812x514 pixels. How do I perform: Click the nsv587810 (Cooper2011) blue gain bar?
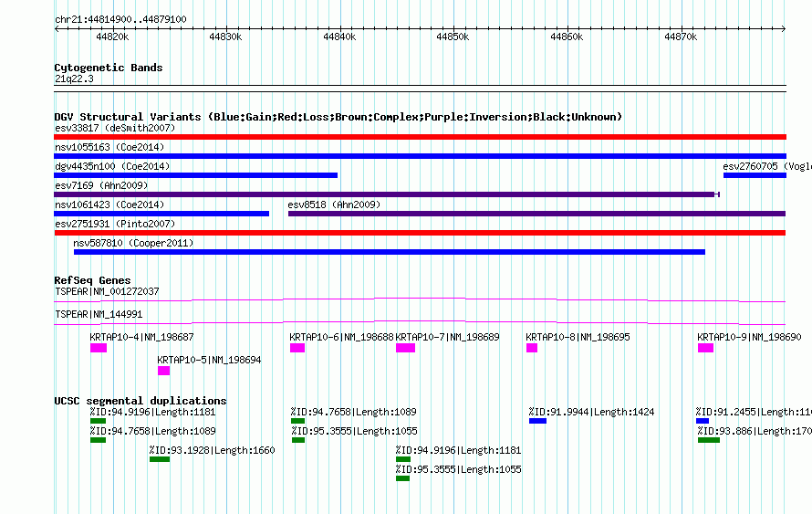coord(390,252)
